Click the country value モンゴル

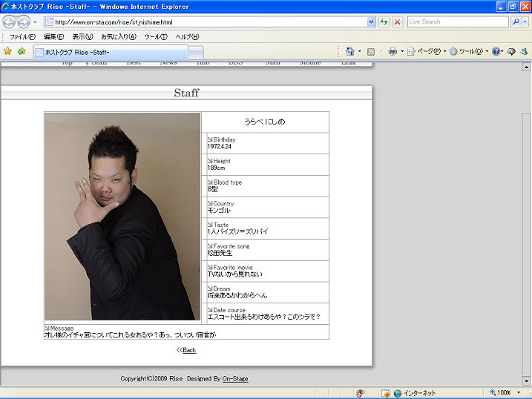pyautogui.click(x=219, y=210)
